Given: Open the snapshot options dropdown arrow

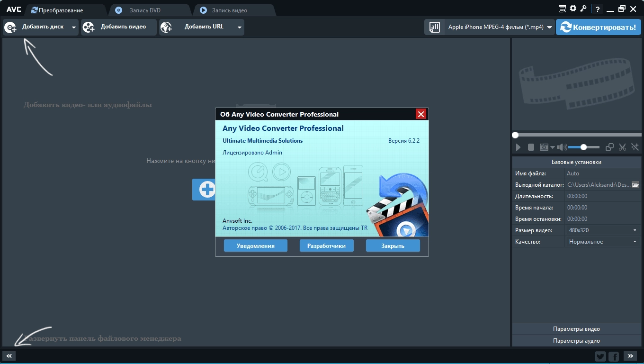Looking at the screenshot, I should [x=553, y=148].
